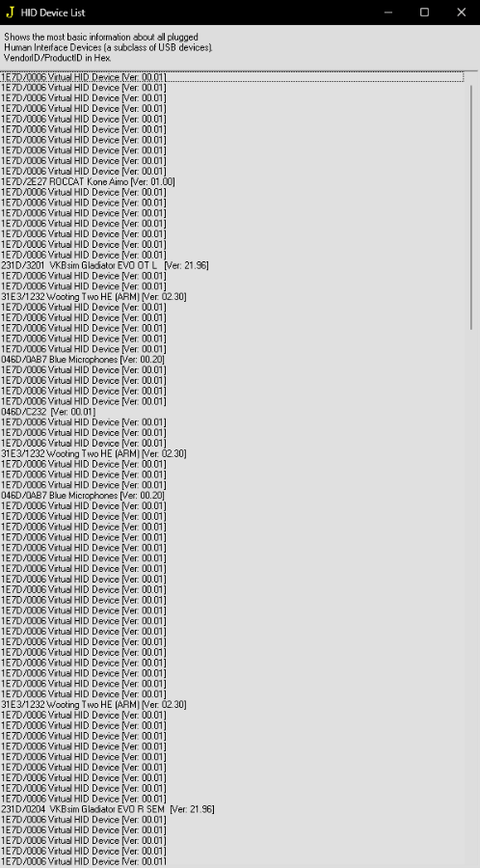Minimize the HID Device List window
This screenshot has height=868, width=480.
(x=388, y=13)
